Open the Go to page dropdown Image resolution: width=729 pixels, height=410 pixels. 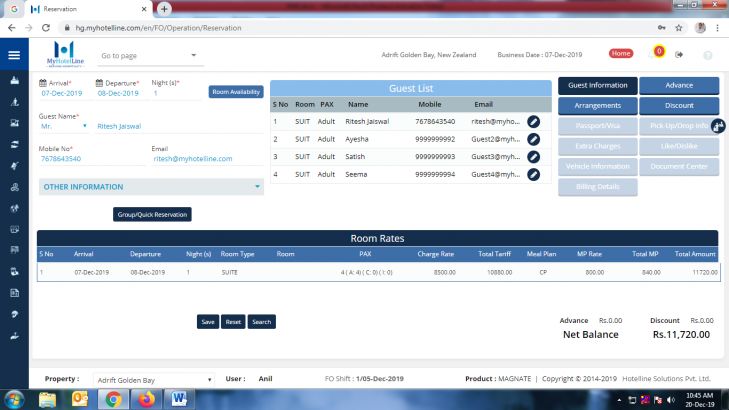tap(148, 55)
